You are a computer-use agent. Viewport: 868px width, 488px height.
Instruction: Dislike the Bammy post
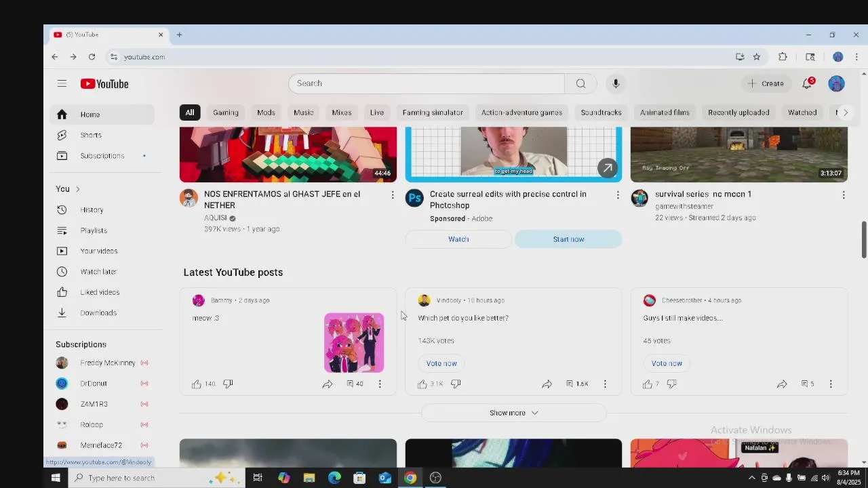[x=228, y=384]
